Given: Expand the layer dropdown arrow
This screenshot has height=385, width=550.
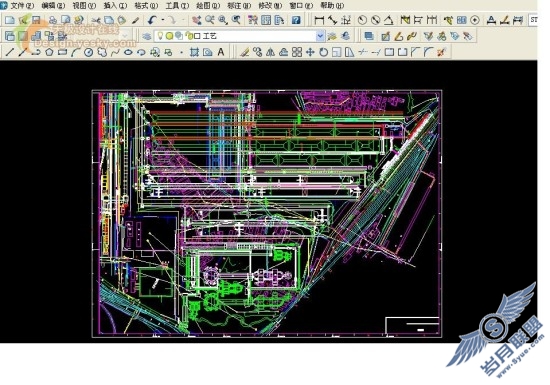Looking at the screenshot, I should [x=320, y=36].
